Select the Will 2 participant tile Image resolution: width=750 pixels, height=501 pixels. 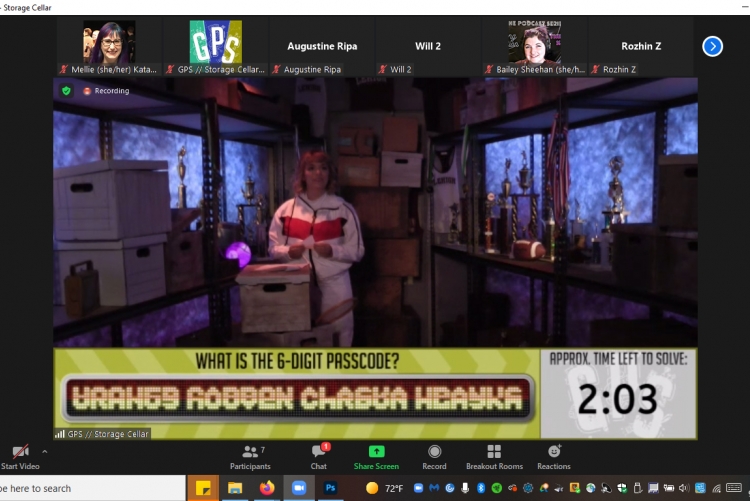pyautogui.click(x=430, y=46)
